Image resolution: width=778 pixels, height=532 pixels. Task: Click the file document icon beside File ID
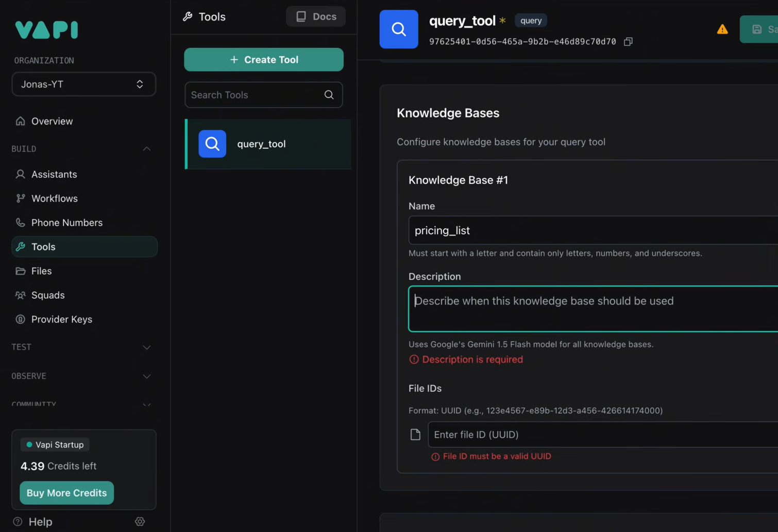(x=415, y=435)
